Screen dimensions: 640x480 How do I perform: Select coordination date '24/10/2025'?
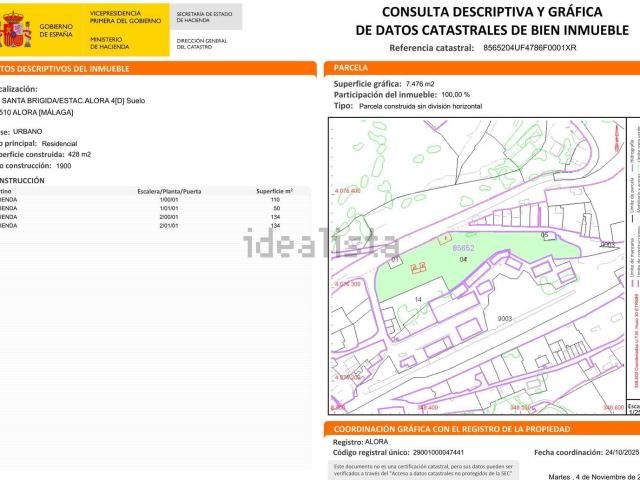point(622,452)
